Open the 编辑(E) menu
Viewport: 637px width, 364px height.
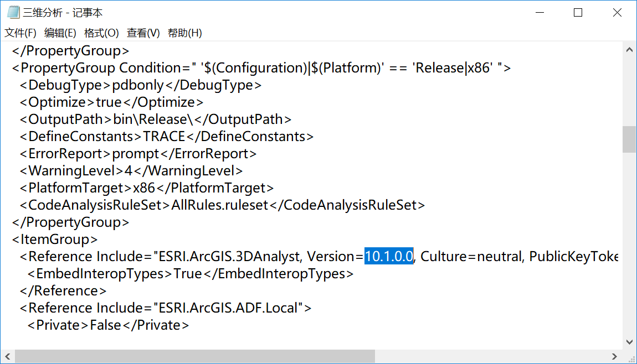pyautogui.click(x=60, y=33)
